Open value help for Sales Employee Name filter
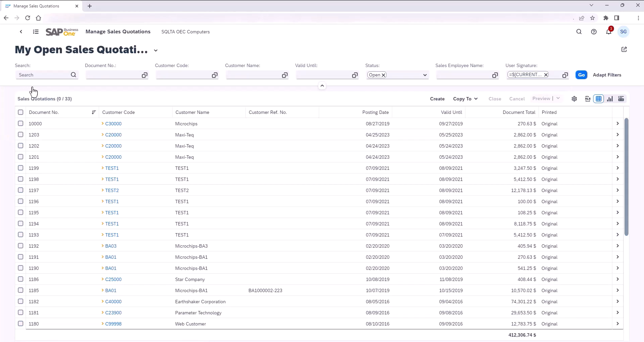Viewport: 644px width, 342px height. 495,75
